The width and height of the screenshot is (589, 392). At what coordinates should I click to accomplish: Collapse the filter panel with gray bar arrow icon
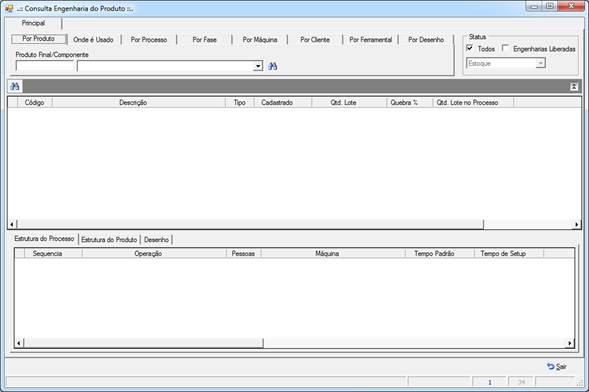click(x=574, y=87)
